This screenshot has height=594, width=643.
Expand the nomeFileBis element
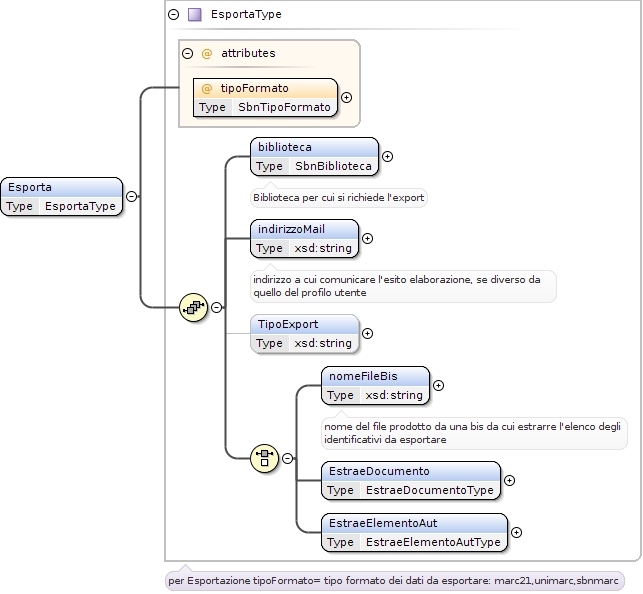click(438, 386)
